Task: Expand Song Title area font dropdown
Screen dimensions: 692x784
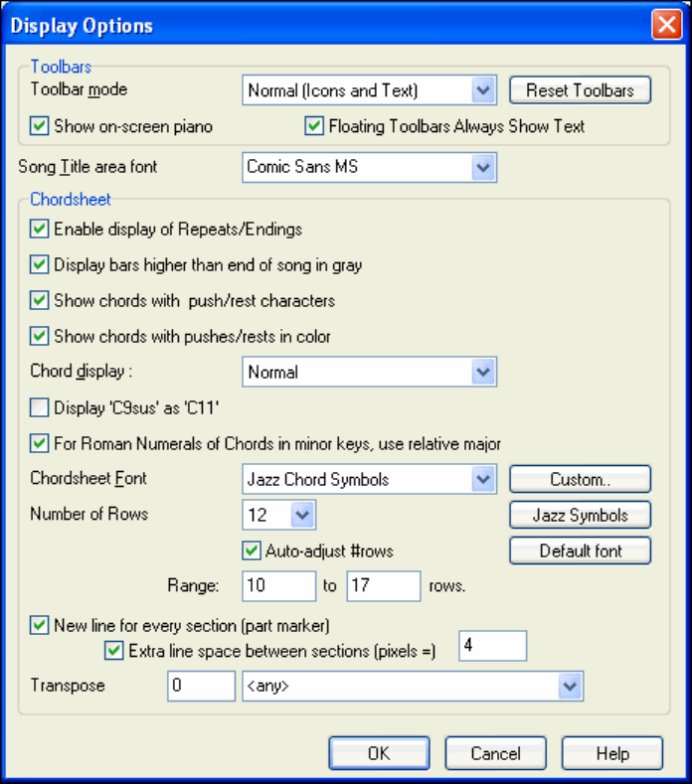Action: pyautogui.click(x=483, y=167)
